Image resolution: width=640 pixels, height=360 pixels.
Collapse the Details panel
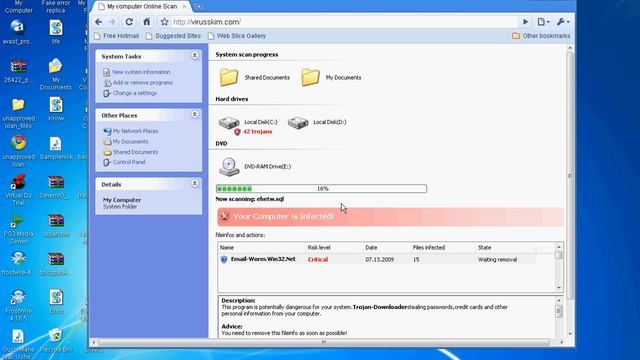(195, 184)
